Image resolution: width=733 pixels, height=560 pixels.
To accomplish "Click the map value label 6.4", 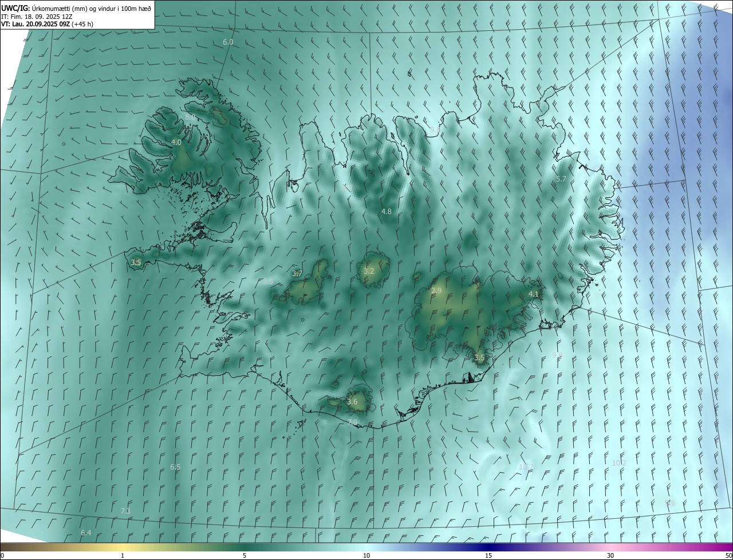I will (x=86, y=533).
